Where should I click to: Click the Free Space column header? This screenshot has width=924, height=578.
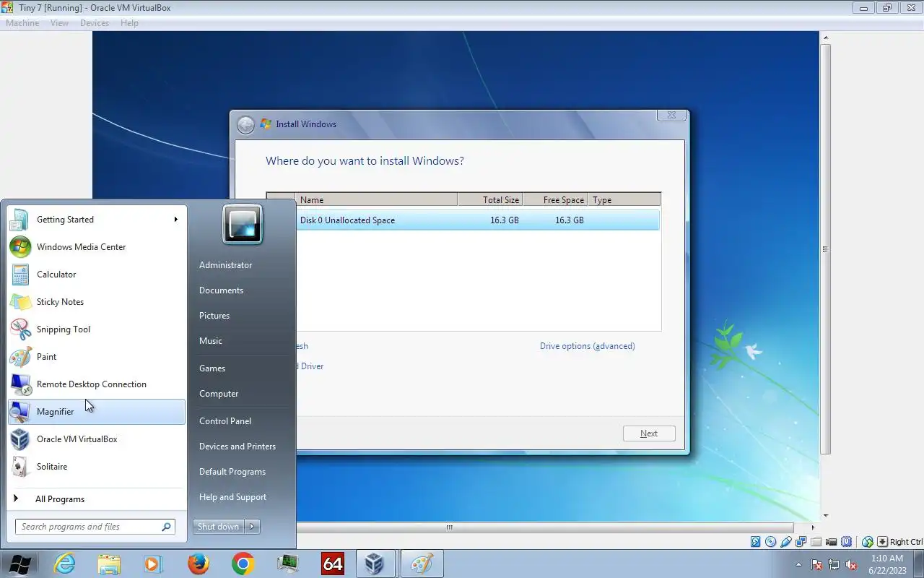[x=555, y=200]
